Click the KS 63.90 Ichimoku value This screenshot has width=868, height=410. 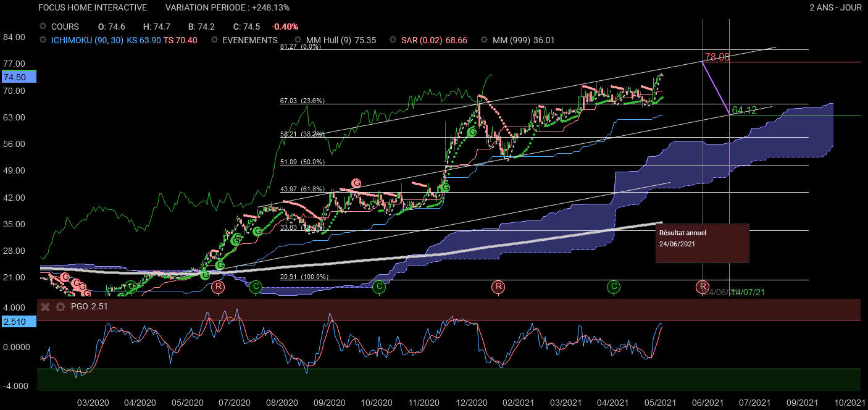144,40
